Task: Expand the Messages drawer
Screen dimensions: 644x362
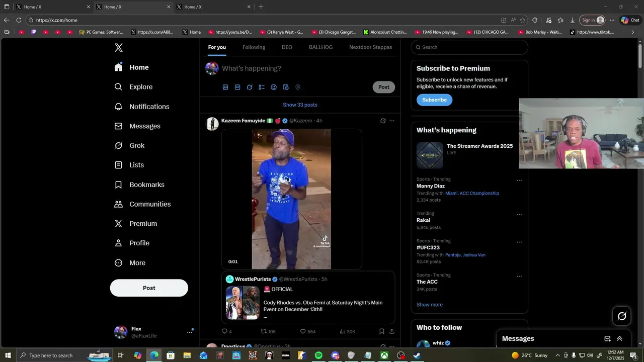Action: [619, 339]
